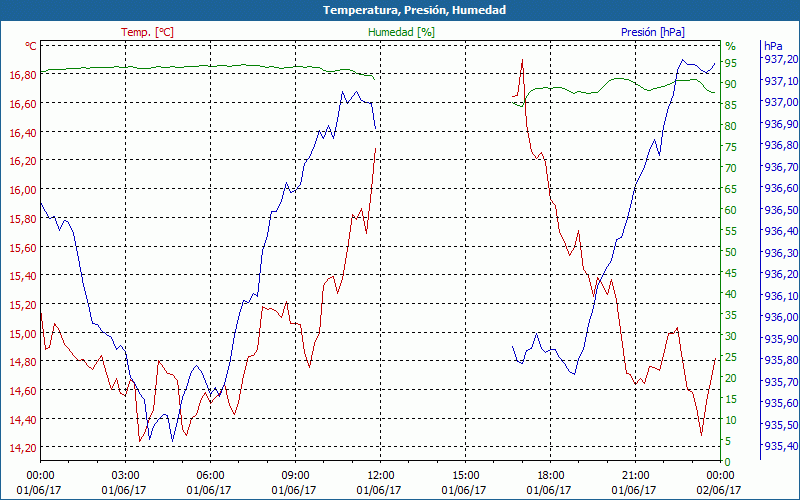800x500 pixels.
Task: Click the 14,60 temperature axis value
Action: (23, 391)
